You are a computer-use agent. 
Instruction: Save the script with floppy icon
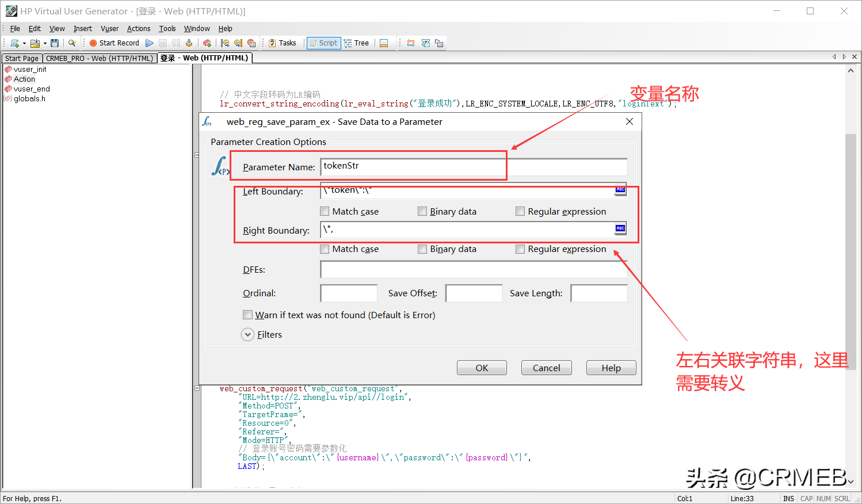click(55, 43)
